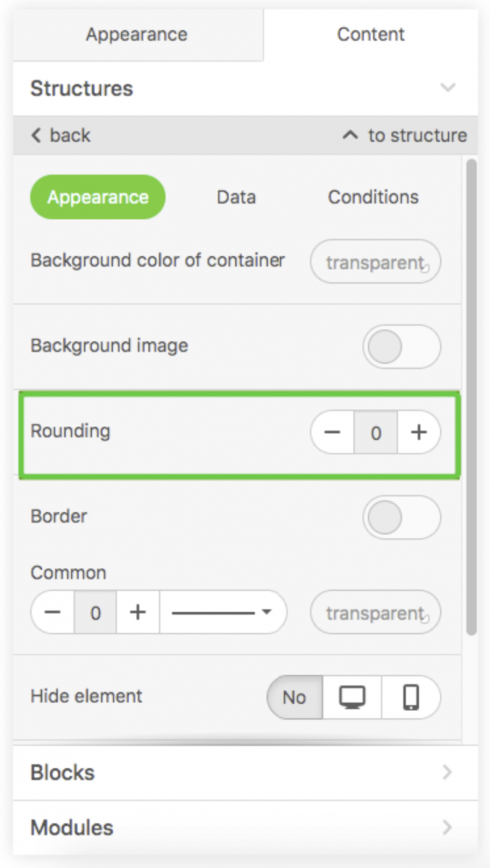Decrease Rounding value with minus button
The image size is (490, 868).
(x=332, y=433)
